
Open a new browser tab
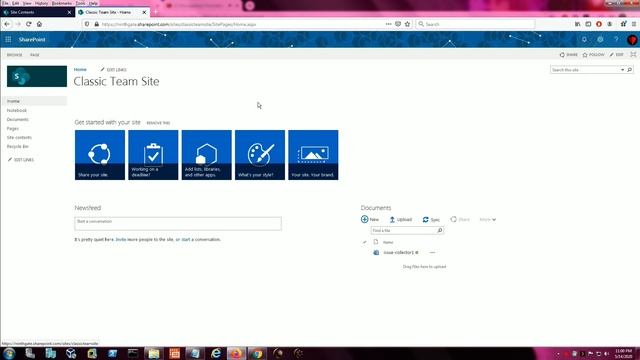(x=155, y=12)
